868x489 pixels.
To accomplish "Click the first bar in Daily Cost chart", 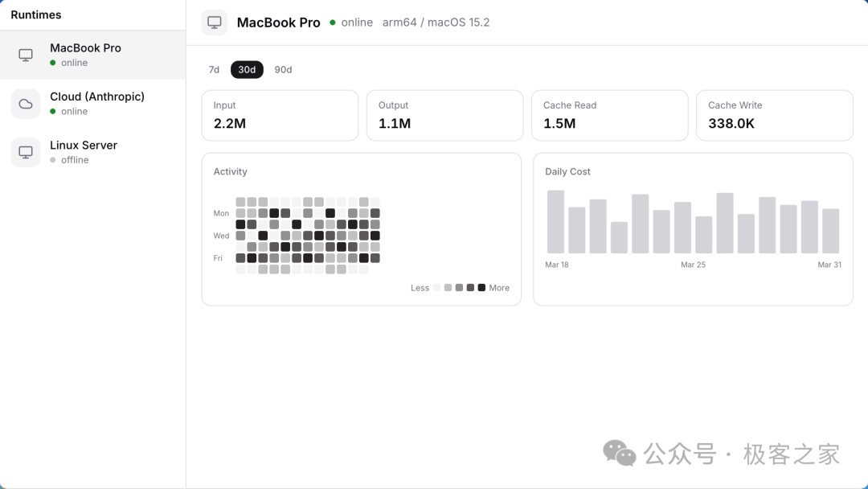I will tap(555, 222).
